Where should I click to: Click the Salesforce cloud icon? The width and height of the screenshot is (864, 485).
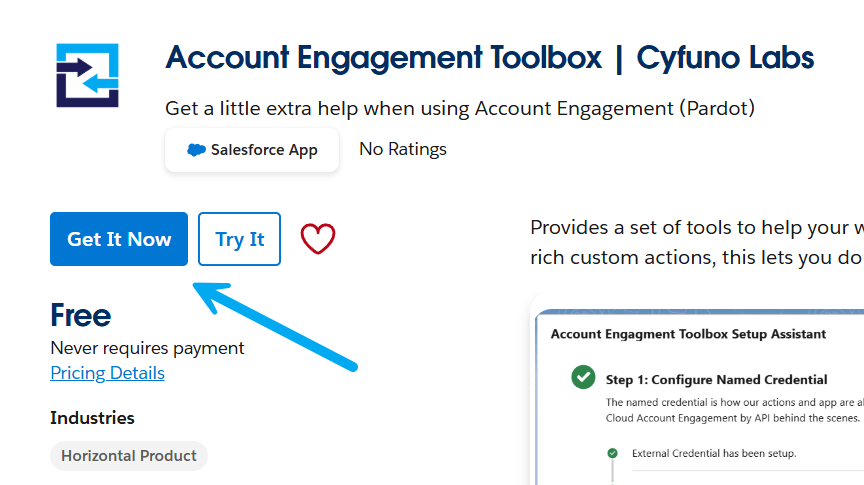(196, 150)
